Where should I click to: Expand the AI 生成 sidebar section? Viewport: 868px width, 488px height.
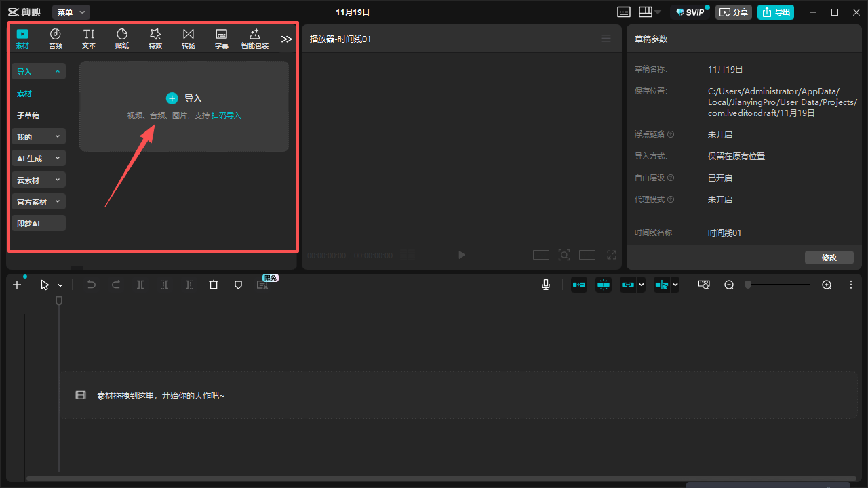39,159
